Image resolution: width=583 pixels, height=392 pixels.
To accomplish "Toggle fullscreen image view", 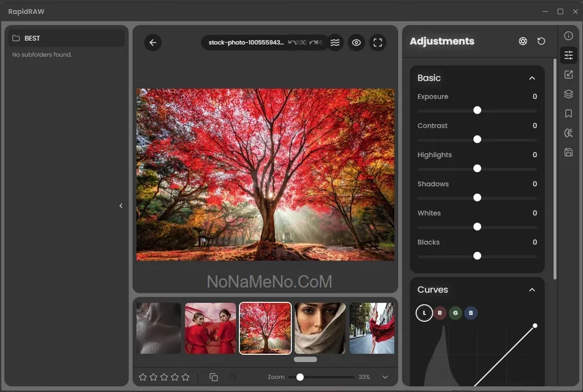I will coord(378,43).
